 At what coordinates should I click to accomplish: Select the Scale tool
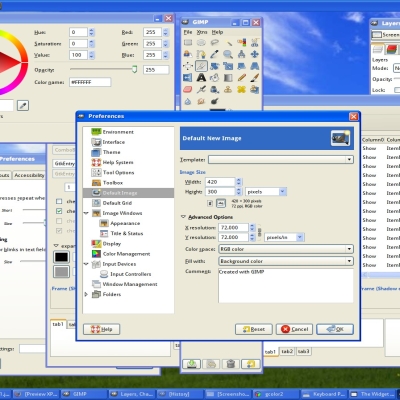pos(228,66)
